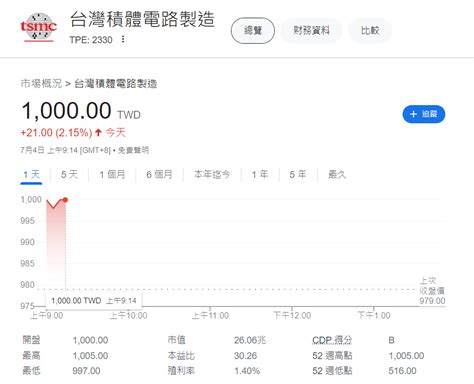Click the CDP 得分 label
This screenshot has width=474, height=384.
(x=332, y=340)
